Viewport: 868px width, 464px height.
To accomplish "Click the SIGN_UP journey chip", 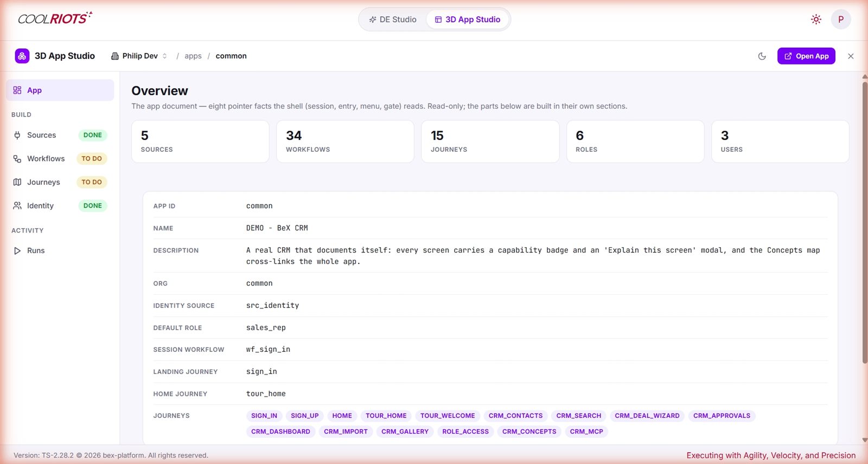I will click(305, 416).
